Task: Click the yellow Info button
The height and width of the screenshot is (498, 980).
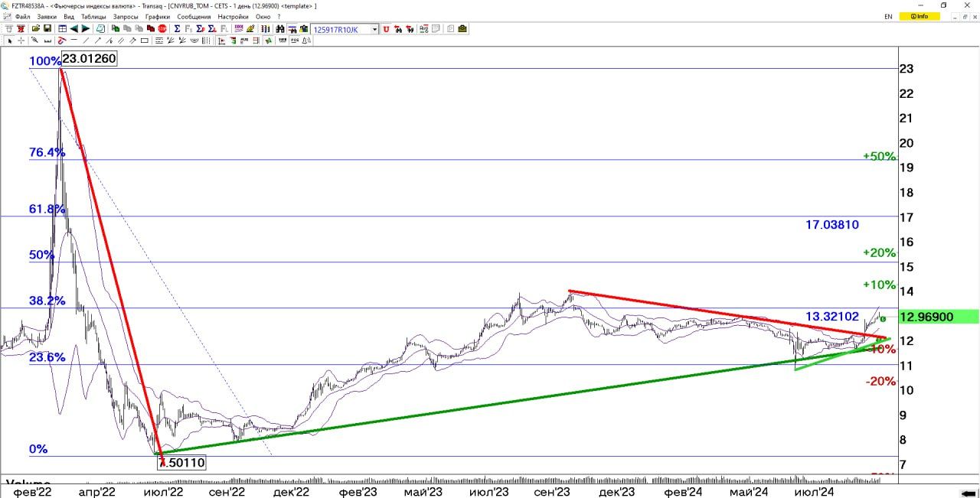Action: 920,16
